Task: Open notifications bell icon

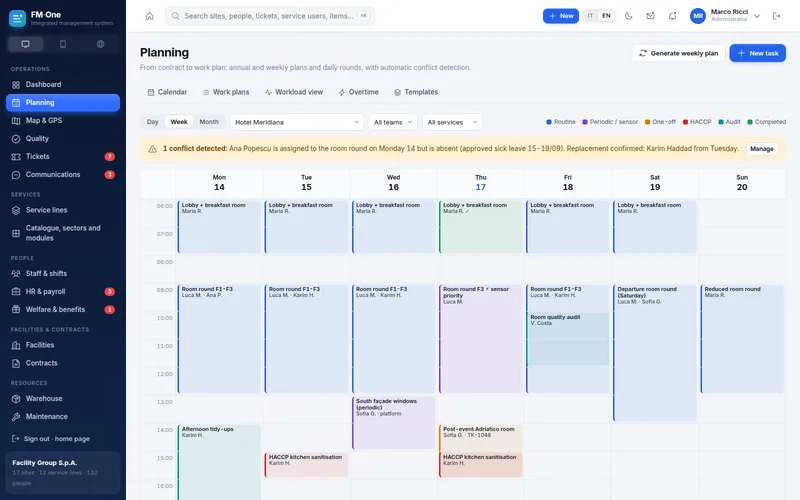Action: click(x=672, y=16)
